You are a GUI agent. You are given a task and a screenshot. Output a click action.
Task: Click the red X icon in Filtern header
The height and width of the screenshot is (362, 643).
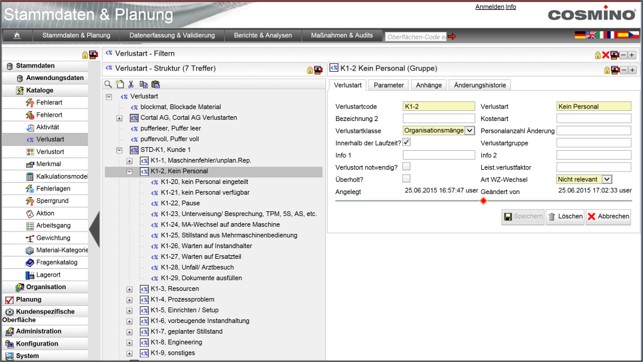pyautogui.click(x=606, y=55)
